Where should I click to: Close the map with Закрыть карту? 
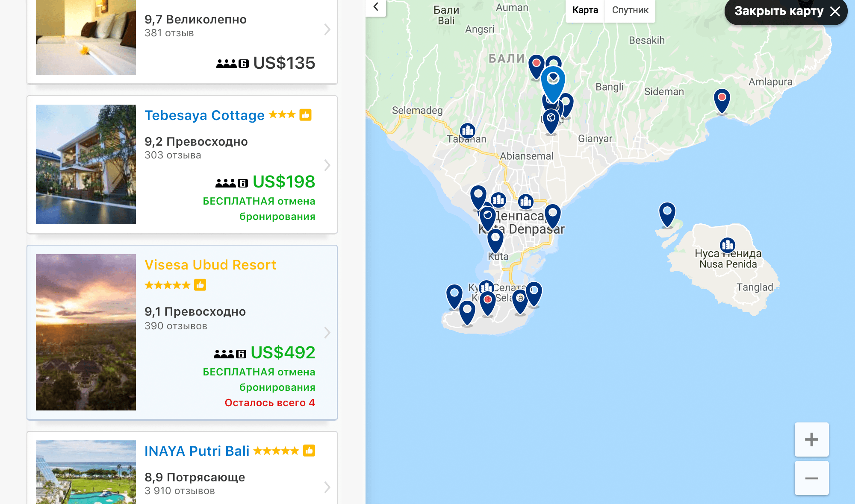click(786, 11)
